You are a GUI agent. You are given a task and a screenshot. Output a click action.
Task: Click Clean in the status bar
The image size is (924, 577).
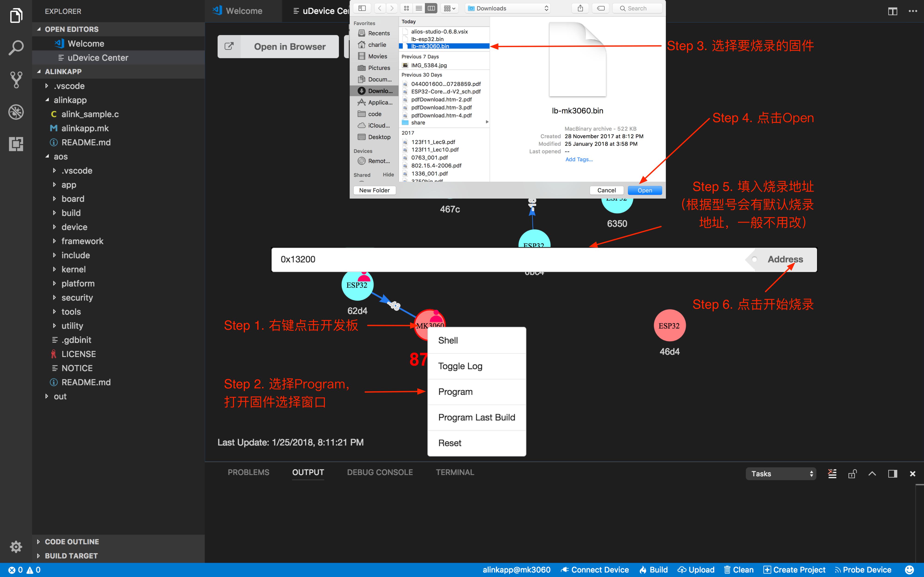[739, 570]
